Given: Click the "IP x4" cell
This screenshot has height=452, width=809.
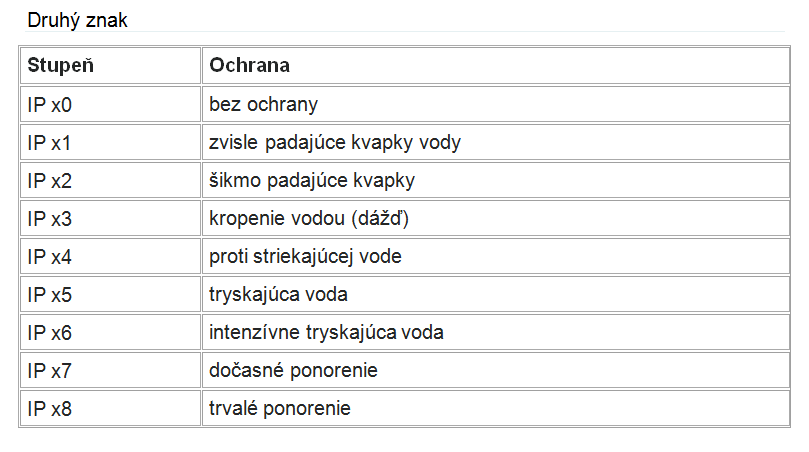Looking at the screenshot, I should pos(50,256).
